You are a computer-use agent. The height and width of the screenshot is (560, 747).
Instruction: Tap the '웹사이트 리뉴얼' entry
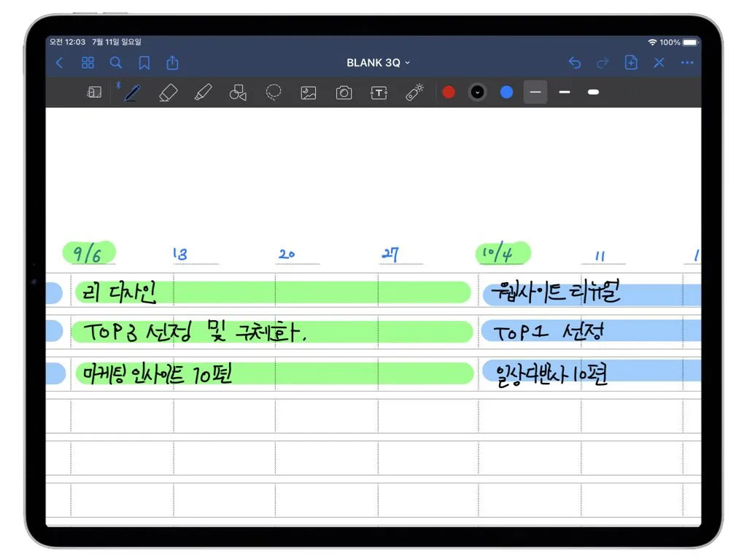[555, 291]
